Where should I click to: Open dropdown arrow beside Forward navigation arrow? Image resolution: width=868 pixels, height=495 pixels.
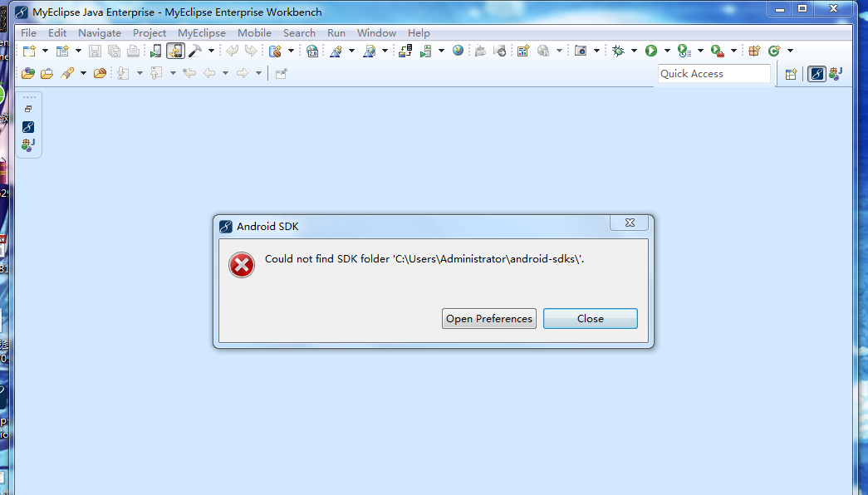pyautogui.click(x=258, y=73)
